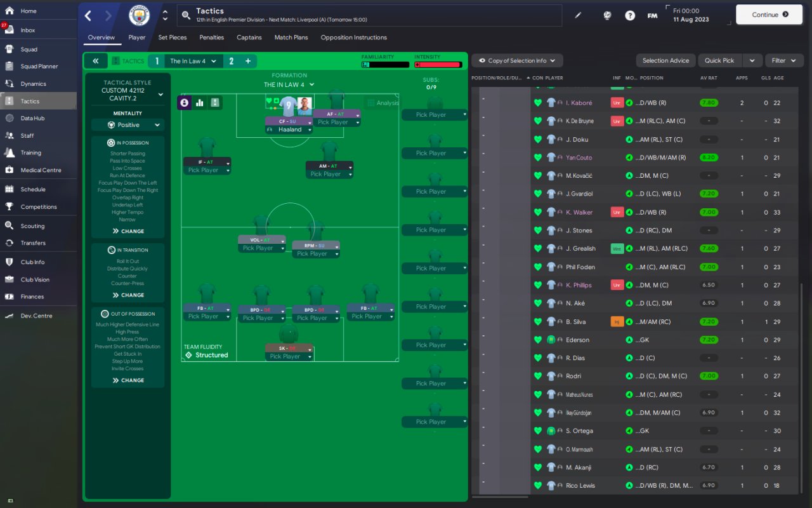
Task: Click CHANGE under Out of Possession
Action: point(128,380)
